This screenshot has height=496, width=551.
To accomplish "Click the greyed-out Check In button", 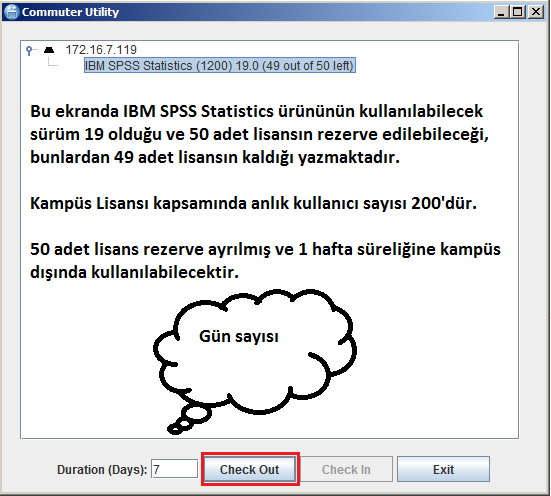I will pyautogui.click(x=346, y=469).
